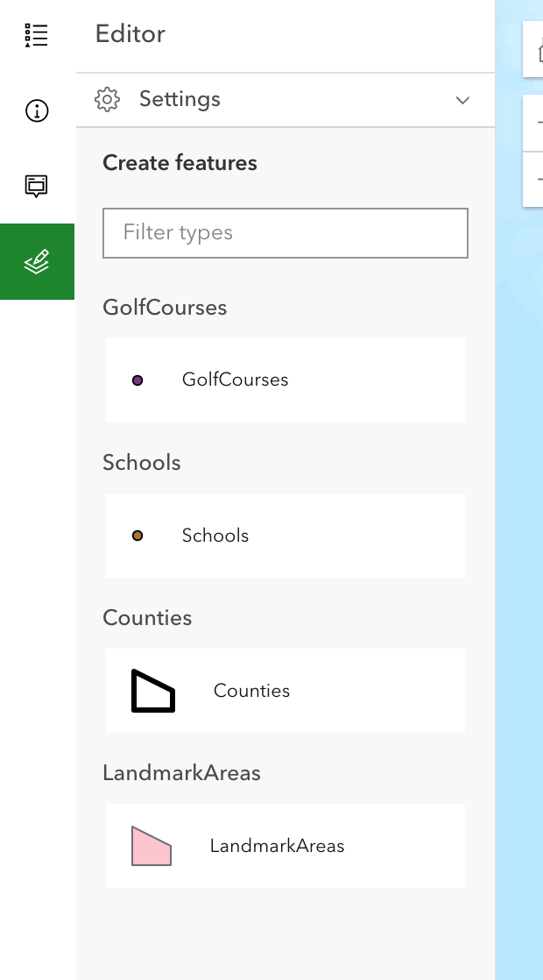Open the Settings menu item
The width and height of the screenshot is (543, 980).
180,99
